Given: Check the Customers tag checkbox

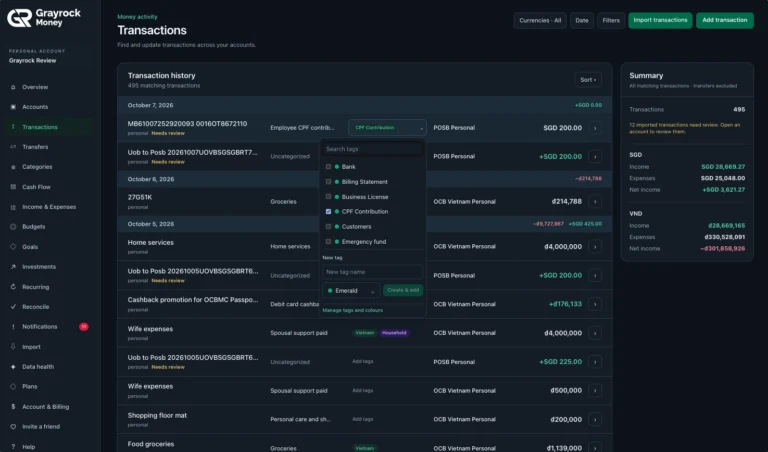Looking at the screenshot, I should (x=328, y=227).
